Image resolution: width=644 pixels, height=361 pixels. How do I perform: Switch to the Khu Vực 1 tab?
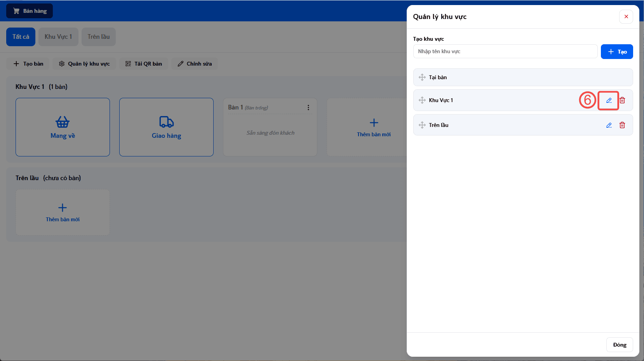pos(58,37)
